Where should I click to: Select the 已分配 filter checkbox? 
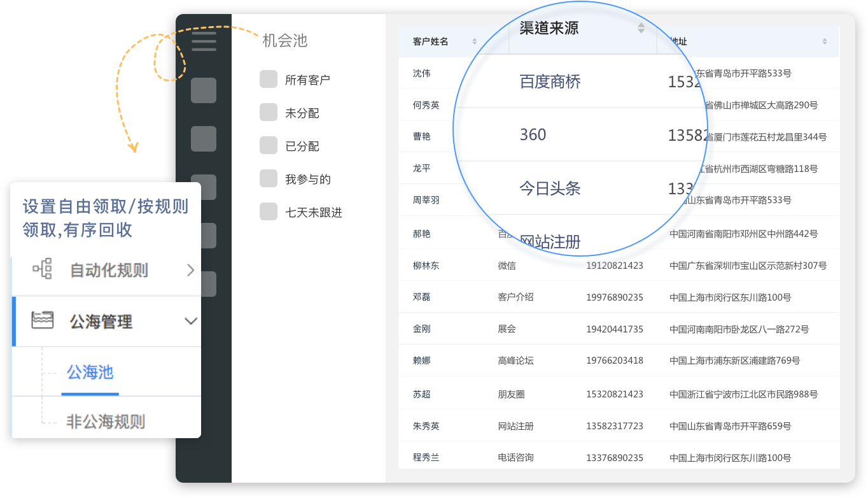(x=269, y=146)
